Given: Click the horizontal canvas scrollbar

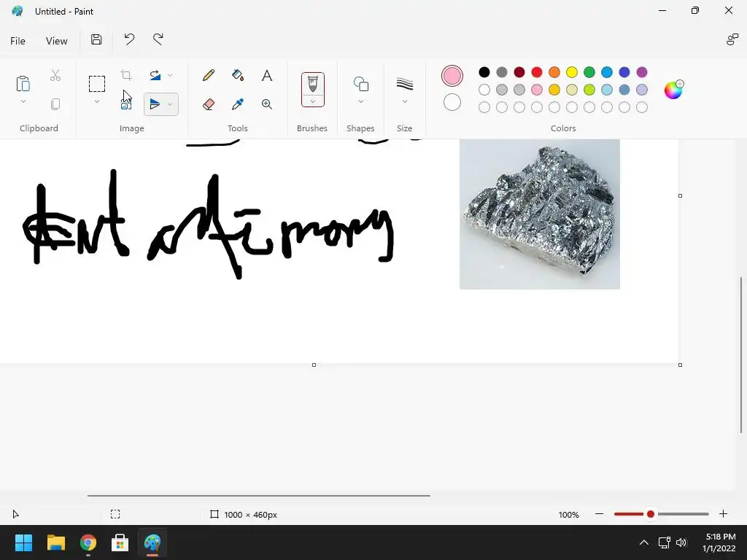Looking at the screenshot, I should point(259,496).
